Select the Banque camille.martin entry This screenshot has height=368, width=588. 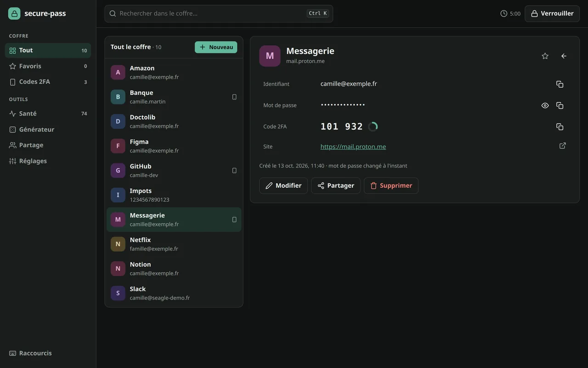pyautogui.click(x=174, y=97)
